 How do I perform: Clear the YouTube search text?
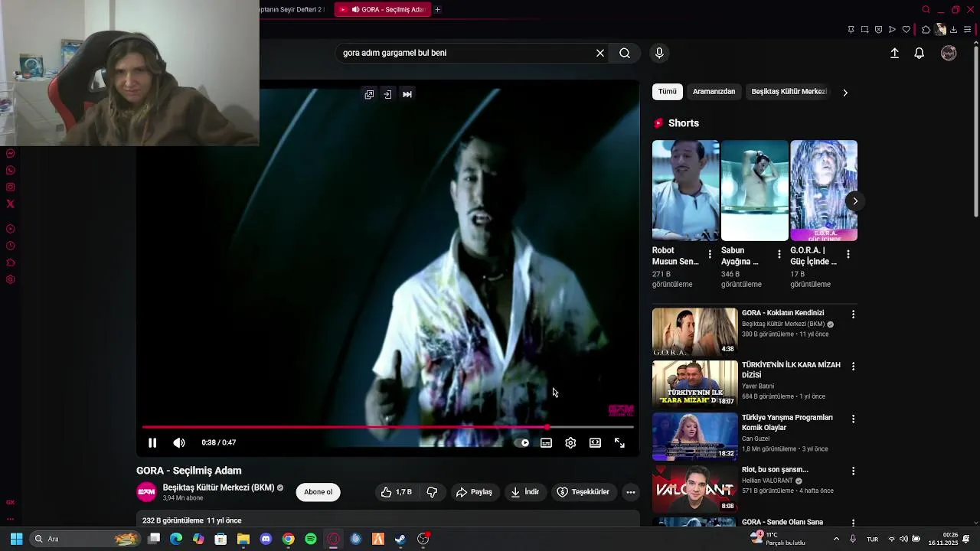600,53
